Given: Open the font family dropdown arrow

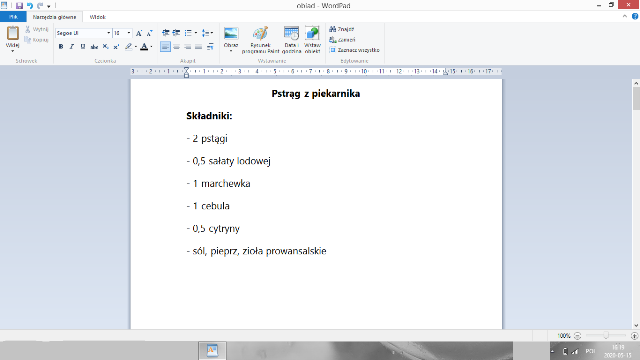Looking at the screenshot, I should pos(109,33).
